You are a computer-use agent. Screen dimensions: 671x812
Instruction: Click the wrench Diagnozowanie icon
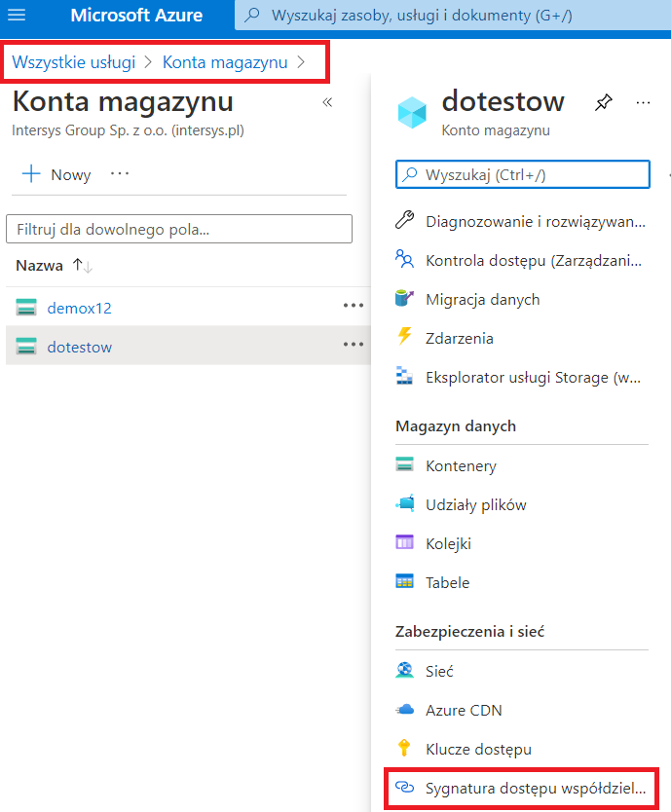[405, 220]
